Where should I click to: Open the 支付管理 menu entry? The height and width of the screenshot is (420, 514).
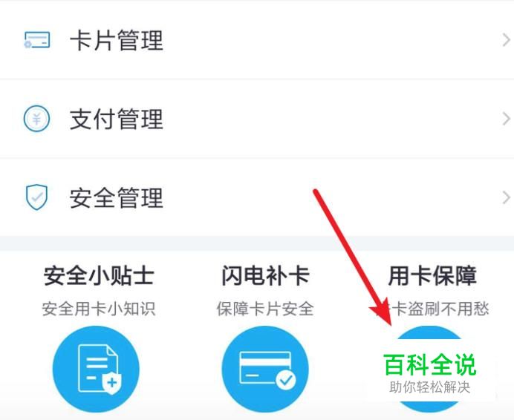pos(257,119)
